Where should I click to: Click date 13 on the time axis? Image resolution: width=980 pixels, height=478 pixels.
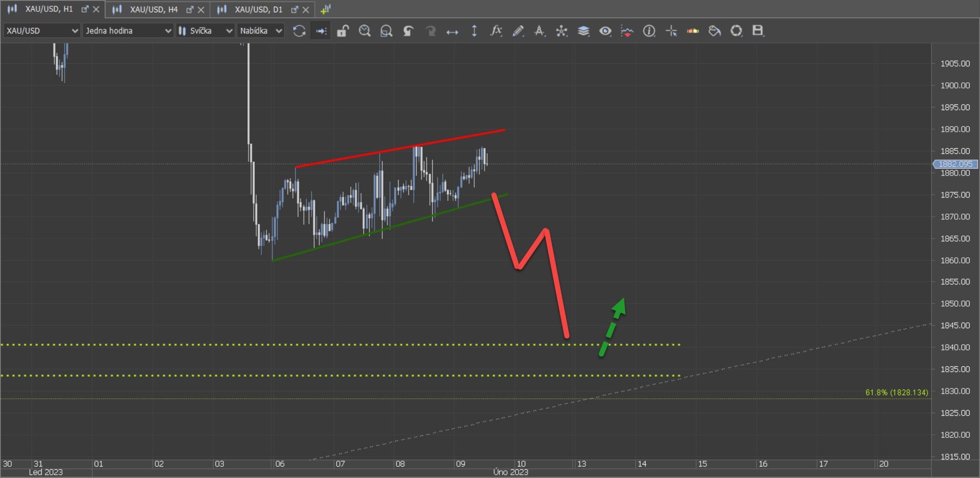pos(582,464)
